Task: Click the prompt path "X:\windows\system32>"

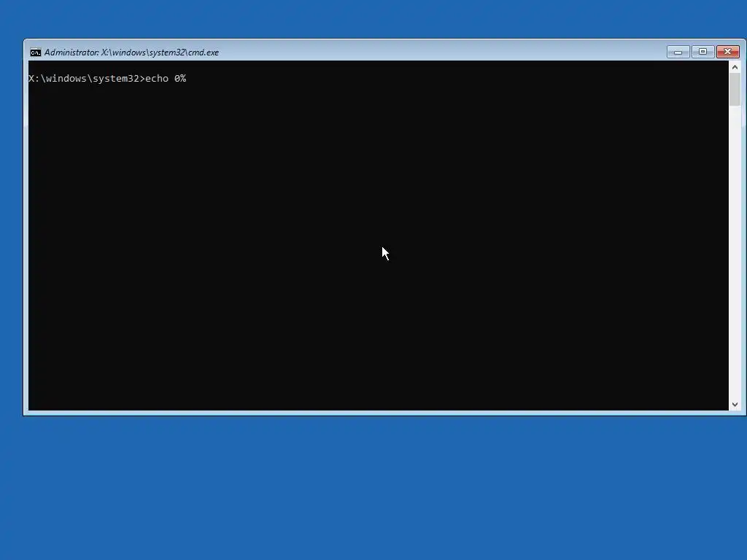Action: [x=87, y=79]
